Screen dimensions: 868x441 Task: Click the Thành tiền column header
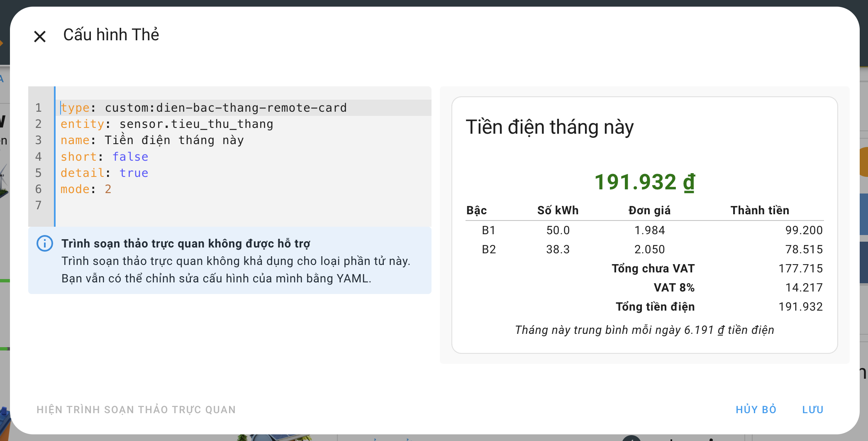click(760, 210)
